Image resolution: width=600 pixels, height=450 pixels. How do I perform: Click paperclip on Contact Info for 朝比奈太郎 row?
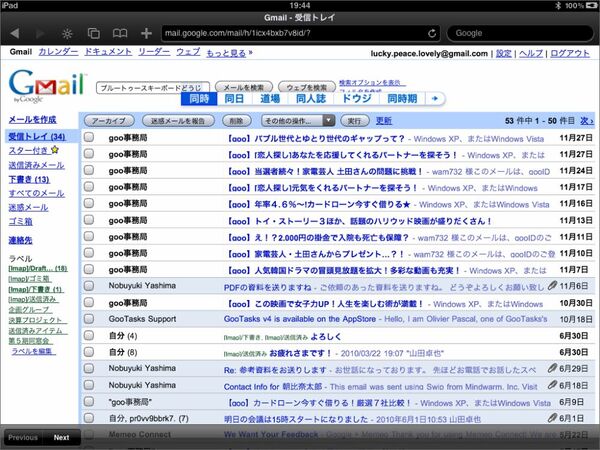552,385
